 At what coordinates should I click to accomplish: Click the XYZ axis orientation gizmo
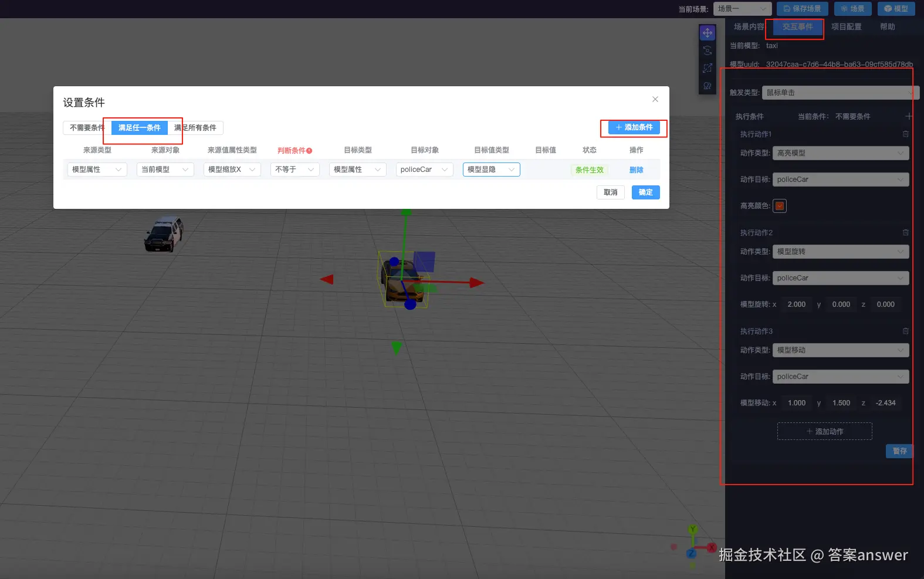point(693,547)
